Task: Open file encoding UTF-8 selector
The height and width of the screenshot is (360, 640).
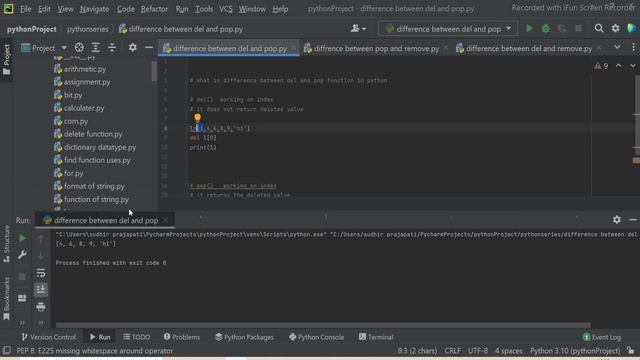Action: tap(478, 351)
